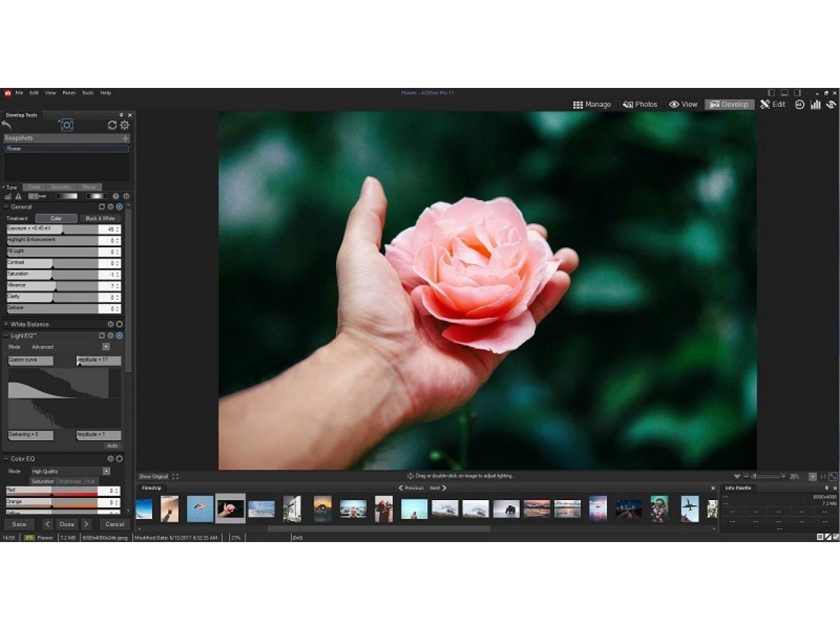Click the Save button

click(x=19, y=524)
